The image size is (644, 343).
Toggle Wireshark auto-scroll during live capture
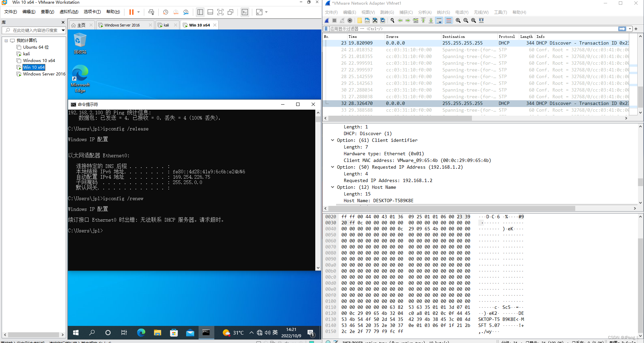[x=439, y=20]
